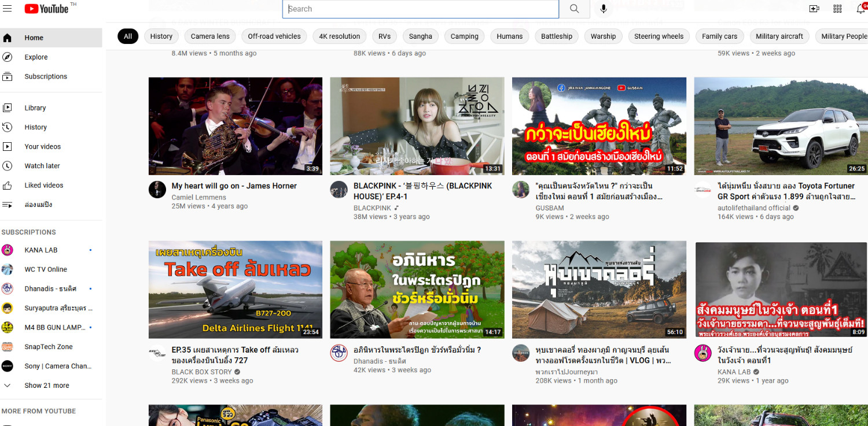Viewport: 868px width, 426px height.
Task: Open Subscriptions in the sidebar
Action: coord(51,76)
